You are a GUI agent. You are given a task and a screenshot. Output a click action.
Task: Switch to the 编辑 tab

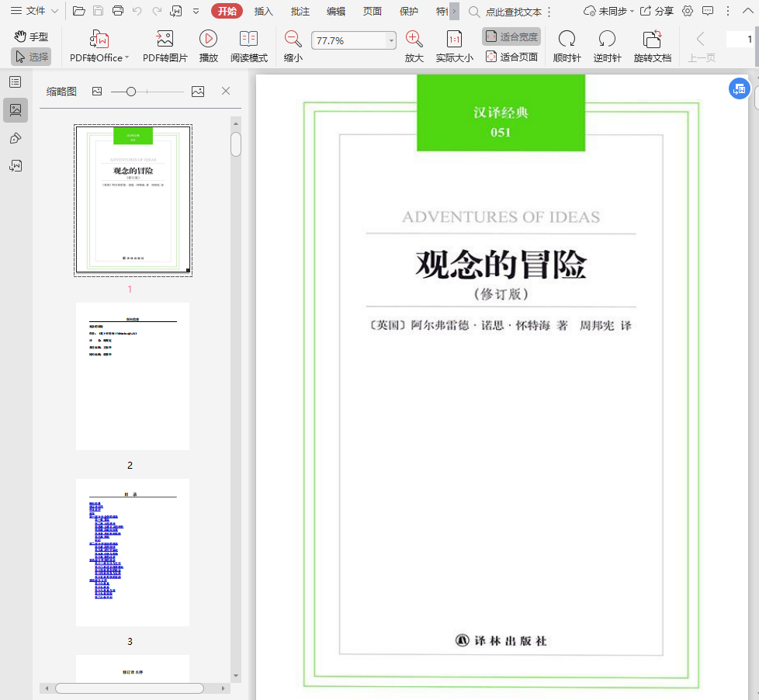[x=336, y=11]
